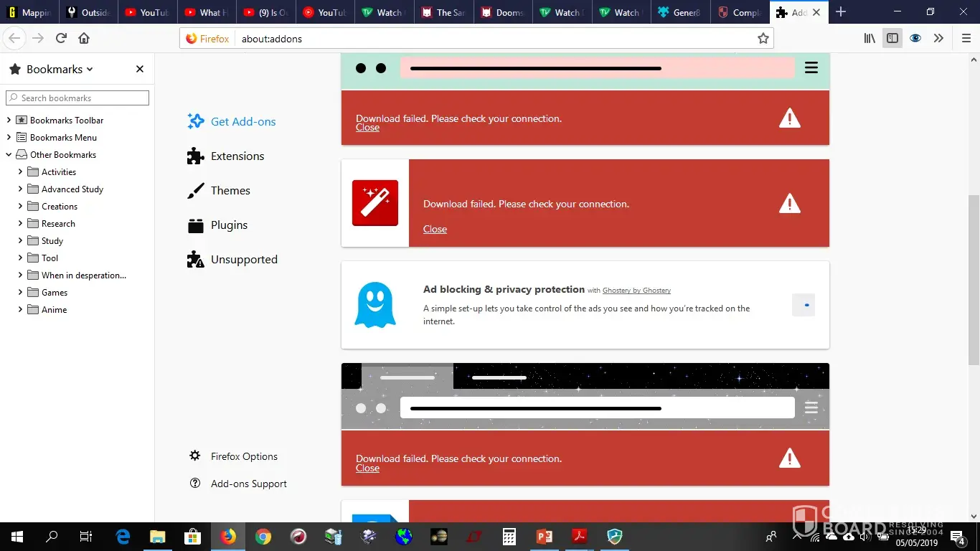
Task: Click the Search bookmarks field
Action: 77,98
